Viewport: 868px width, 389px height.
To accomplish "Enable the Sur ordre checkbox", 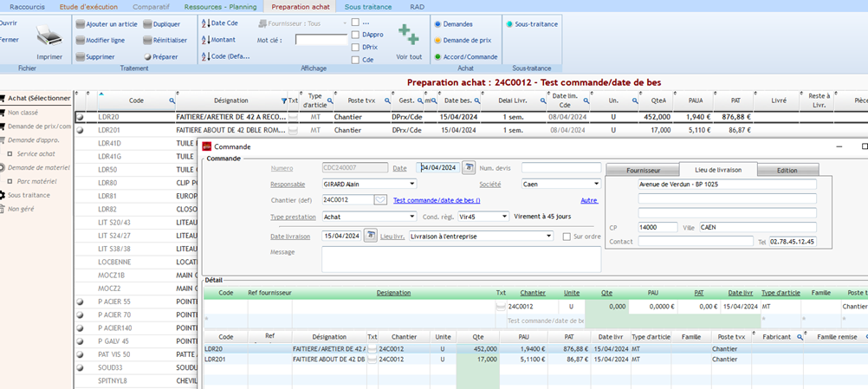I will 567,236.
